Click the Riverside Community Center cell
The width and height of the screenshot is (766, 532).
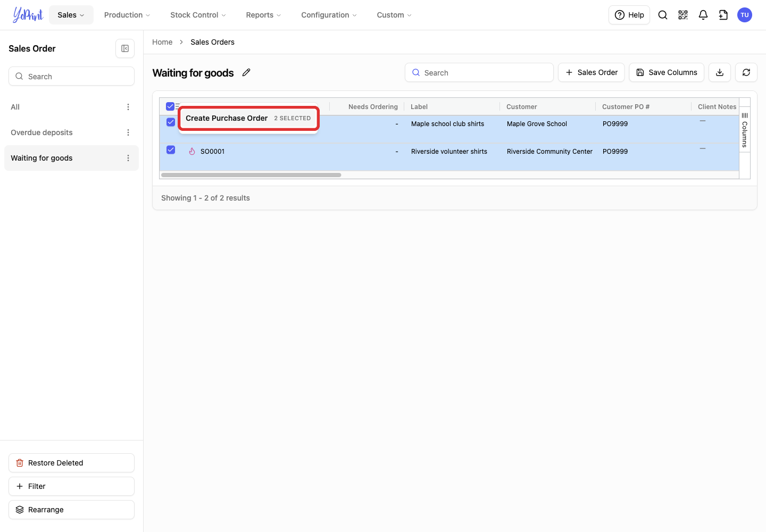(549, 152)
